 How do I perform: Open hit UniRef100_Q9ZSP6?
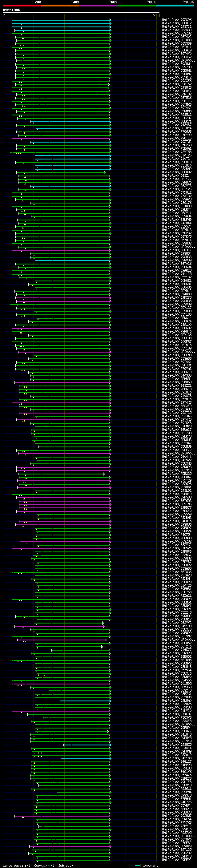click(x=177, y=20)
